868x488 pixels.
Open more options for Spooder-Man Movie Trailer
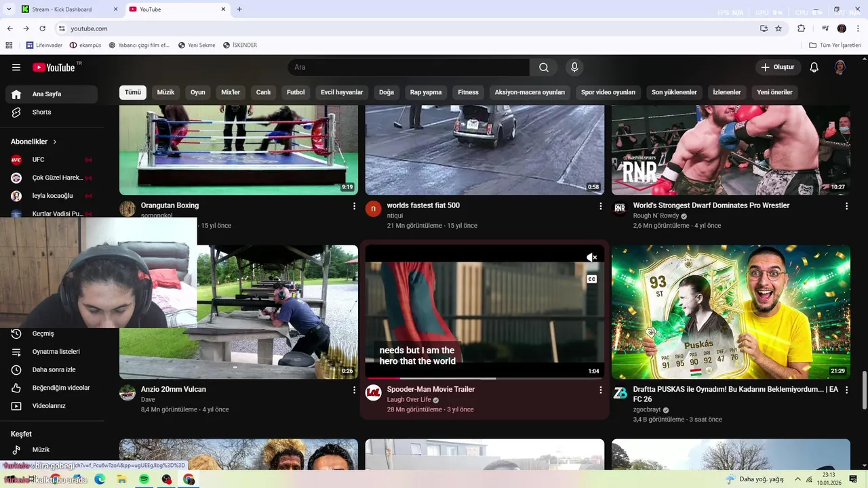[x=600, y=390]
